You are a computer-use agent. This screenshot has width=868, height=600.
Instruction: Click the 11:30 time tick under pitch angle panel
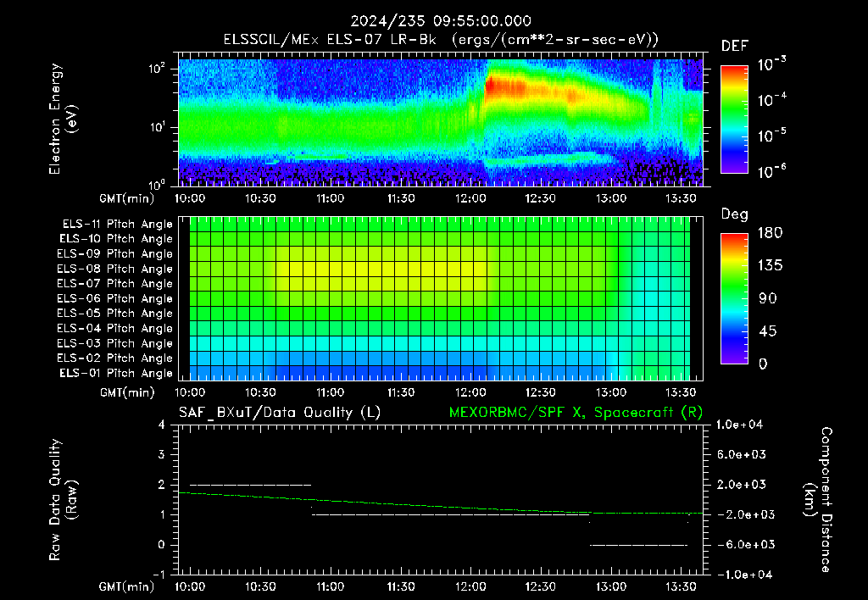coord(401,392)
